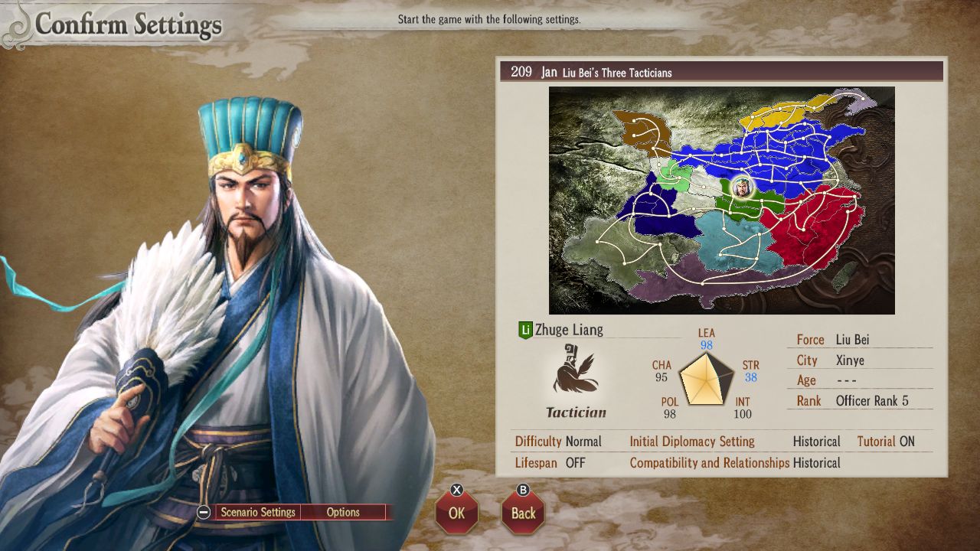Click Zhuge Liang's portrait marker on the map

tap(742, 187)
